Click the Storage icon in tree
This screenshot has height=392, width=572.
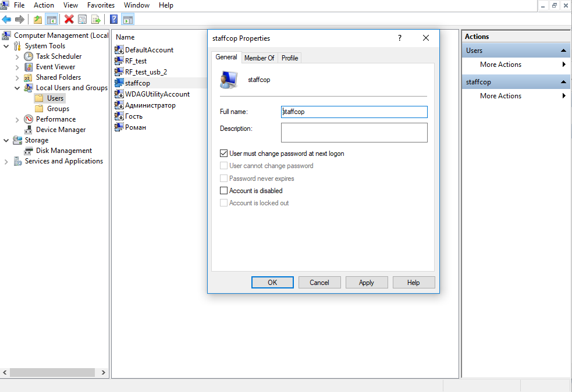click(x=17, y=140)
